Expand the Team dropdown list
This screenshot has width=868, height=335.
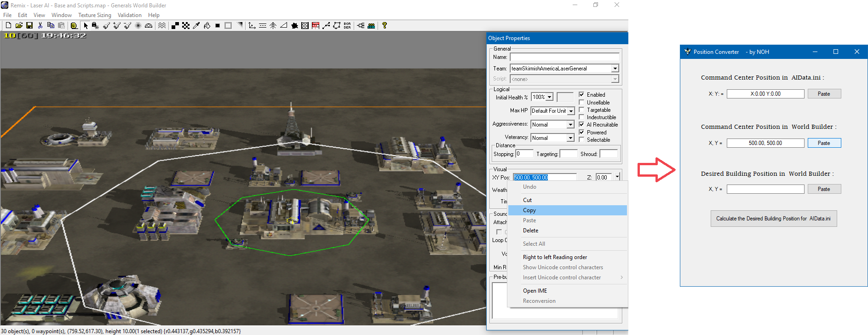615,69
